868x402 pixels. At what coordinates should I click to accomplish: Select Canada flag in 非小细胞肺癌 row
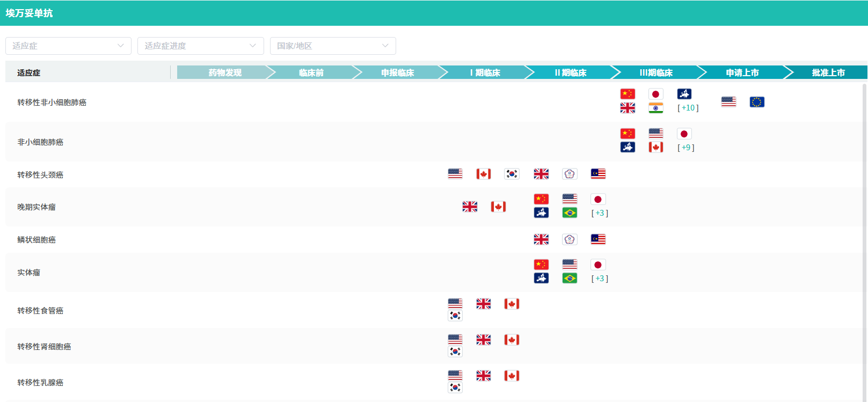(655, 147)
